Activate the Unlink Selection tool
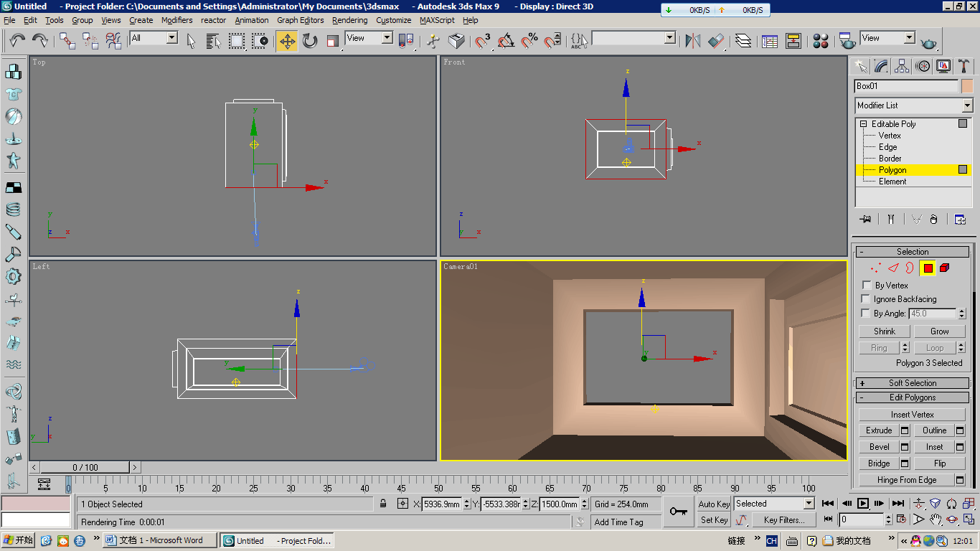This screenshot has width=980, height=551. (90, 40)
